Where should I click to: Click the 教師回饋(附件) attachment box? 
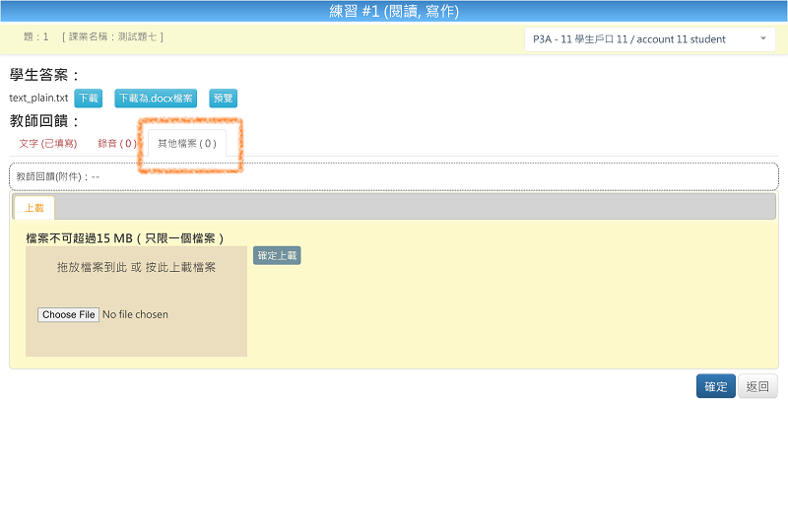[x=394, y=176]
